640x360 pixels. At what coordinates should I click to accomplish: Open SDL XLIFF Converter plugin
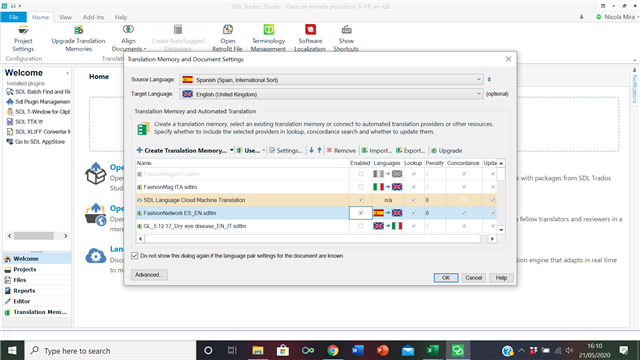(x=38, y=131)
